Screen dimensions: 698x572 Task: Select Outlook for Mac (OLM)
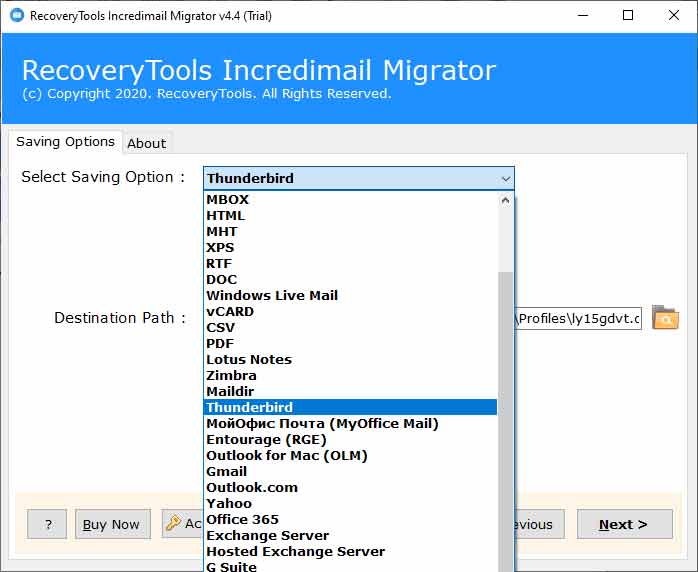click(x=350, y=455)
